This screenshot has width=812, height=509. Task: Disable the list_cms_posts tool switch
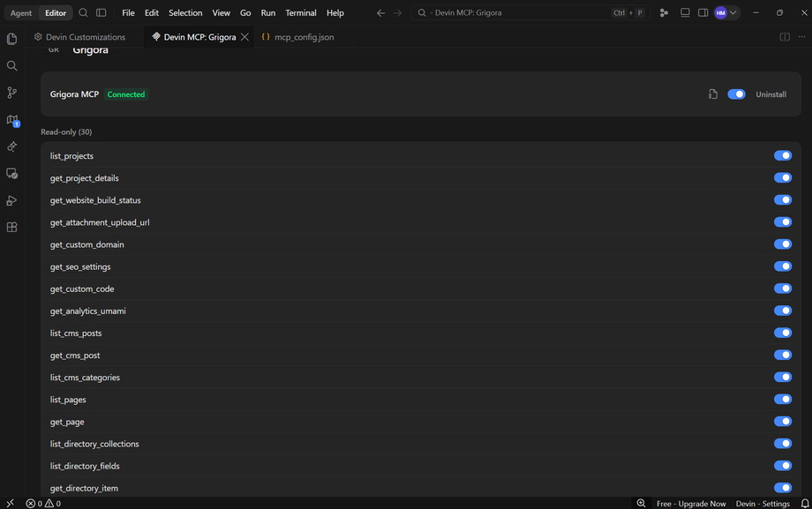tap(783, 333)
